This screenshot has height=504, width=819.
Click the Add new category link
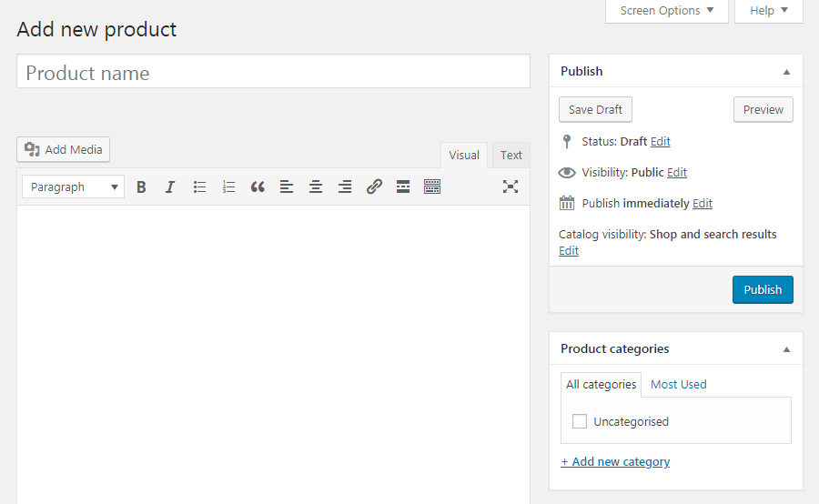pos(615,461)
